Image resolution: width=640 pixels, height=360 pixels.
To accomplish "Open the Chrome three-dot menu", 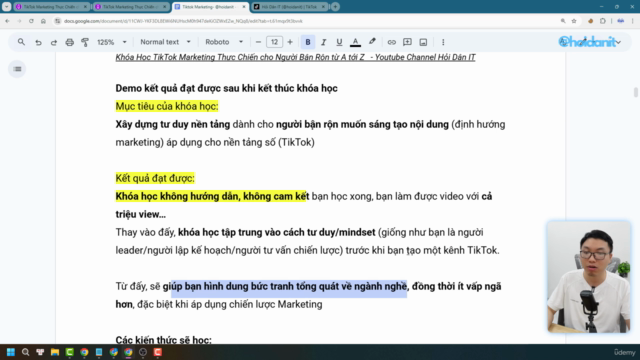I will [x=632, y=21].
